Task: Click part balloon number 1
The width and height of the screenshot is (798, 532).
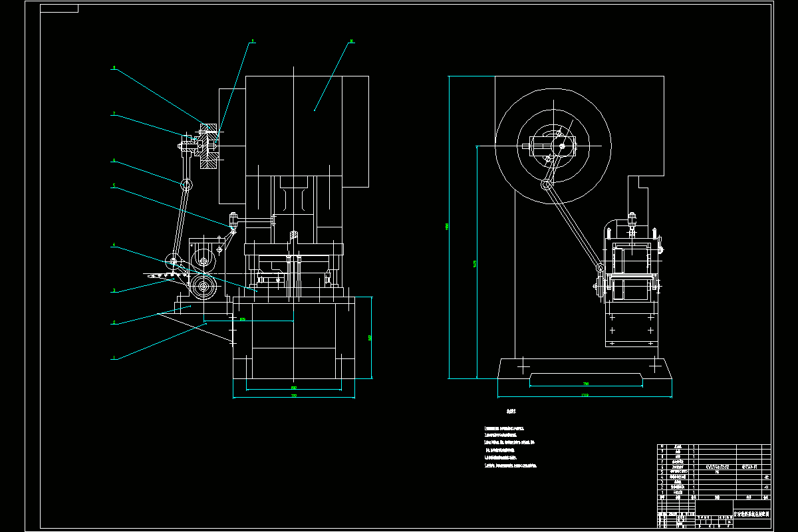Action: click(114, 358)
